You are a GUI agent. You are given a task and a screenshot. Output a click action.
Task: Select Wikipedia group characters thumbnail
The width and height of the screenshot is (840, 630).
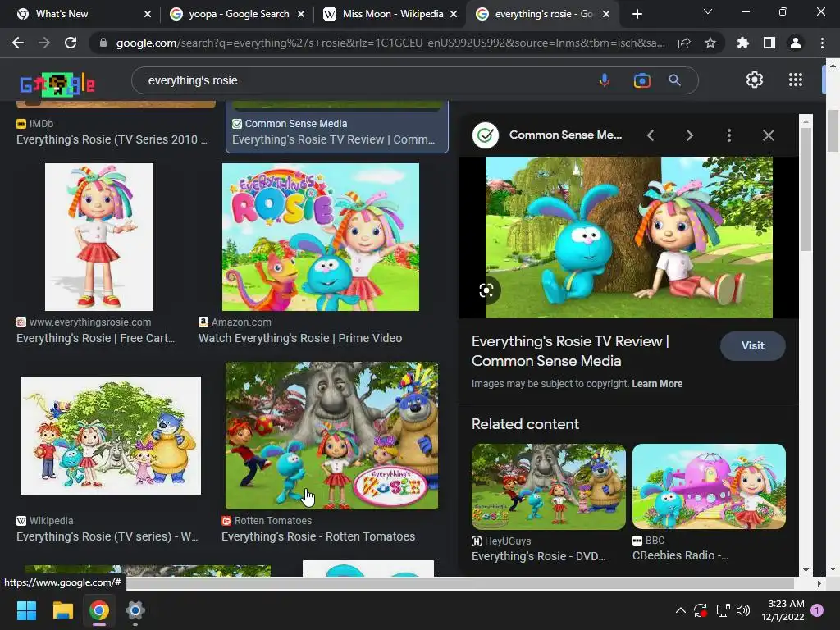click(x=111, y=435)
